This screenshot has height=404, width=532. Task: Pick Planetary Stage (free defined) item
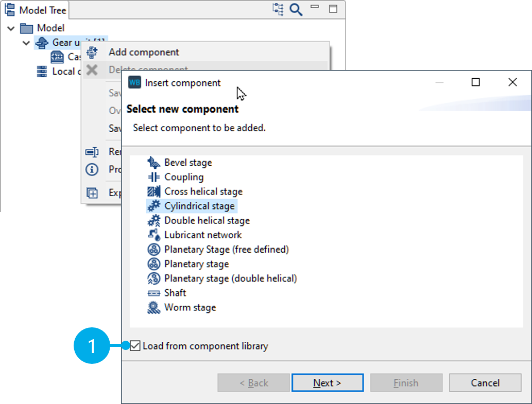226,250
